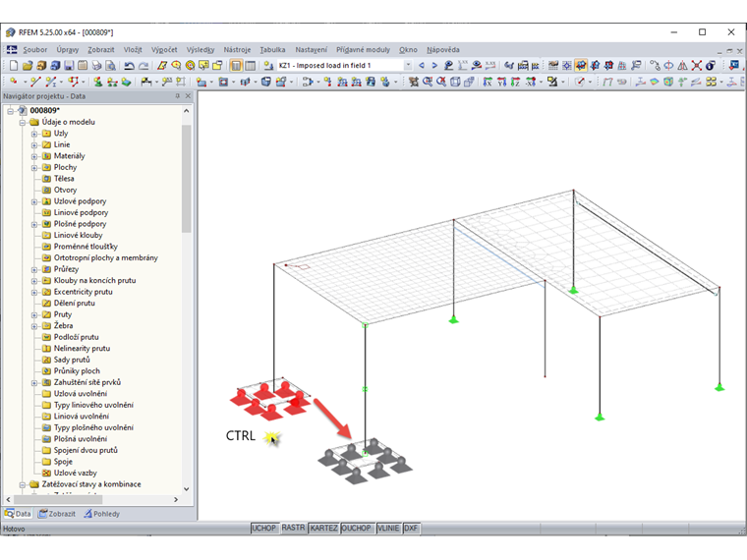Toggle the project navigator panel icon

point(236,65)
